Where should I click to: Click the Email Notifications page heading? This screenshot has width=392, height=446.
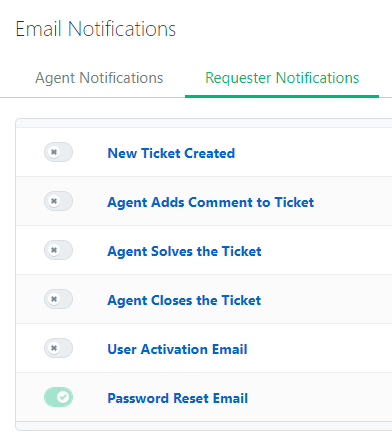click(x=95, y=29)
